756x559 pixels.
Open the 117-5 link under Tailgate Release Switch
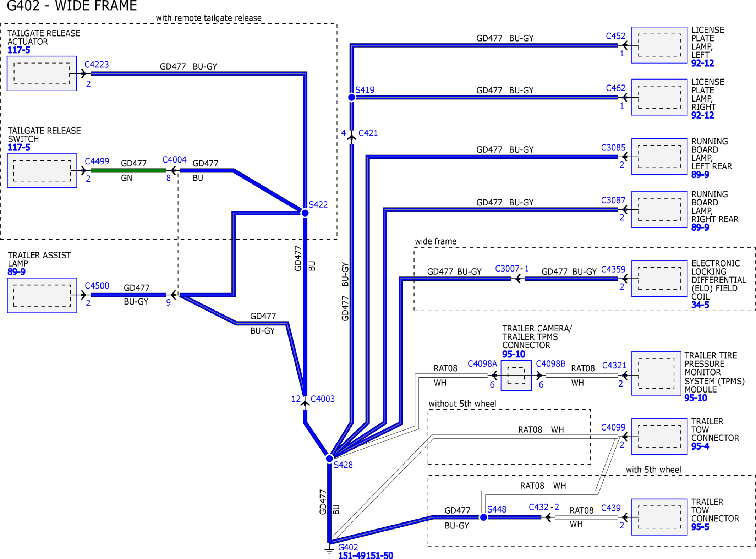click(x=19, y=147)
